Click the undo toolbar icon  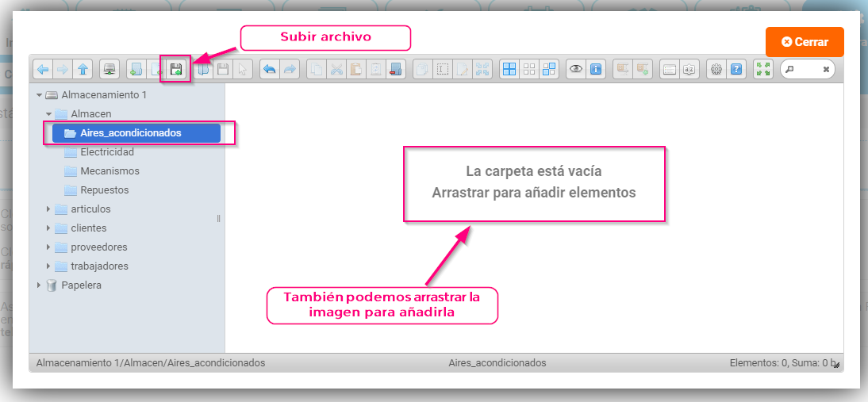[270, 69]
